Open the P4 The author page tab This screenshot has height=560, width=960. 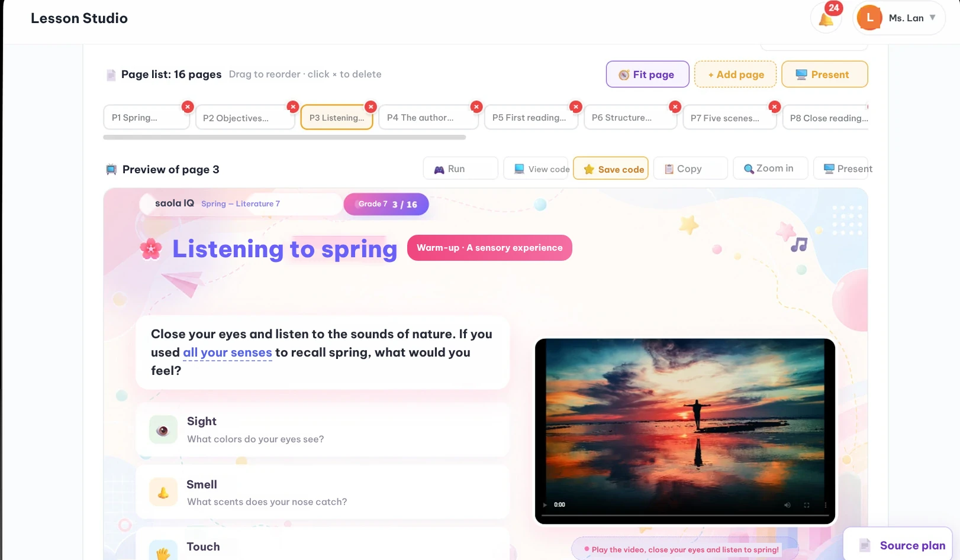click(429, 118)
